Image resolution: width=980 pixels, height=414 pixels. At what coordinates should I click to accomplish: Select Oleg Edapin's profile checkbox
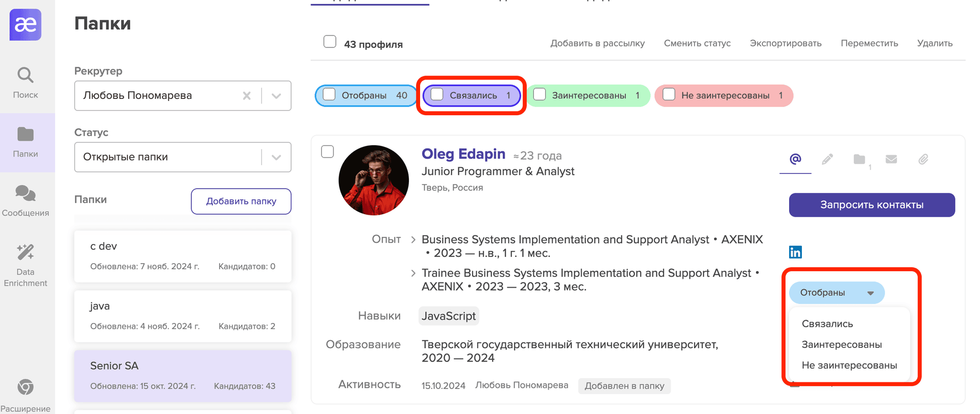pyautogui.click(x=328, y=152)
